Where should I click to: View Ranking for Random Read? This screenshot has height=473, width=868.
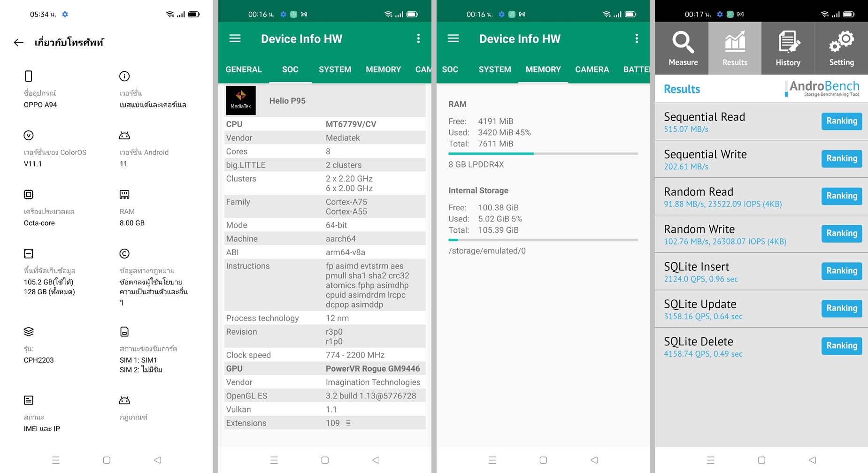841,196
